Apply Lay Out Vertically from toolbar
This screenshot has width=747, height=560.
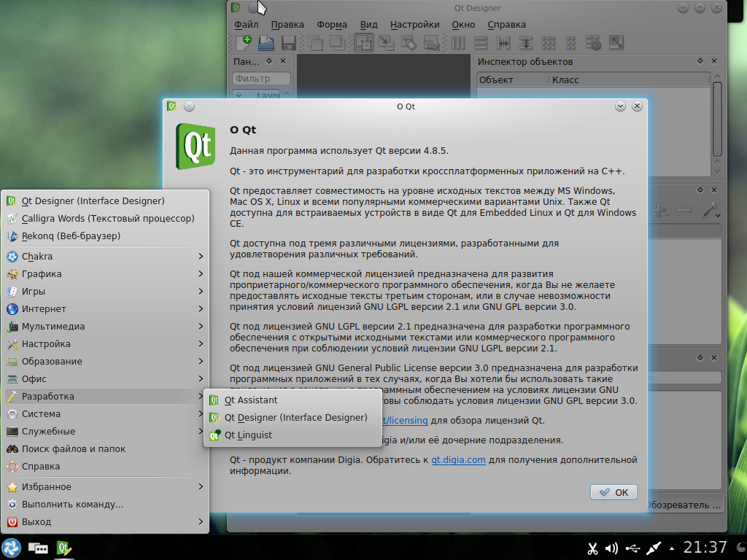tap(480, 43)
